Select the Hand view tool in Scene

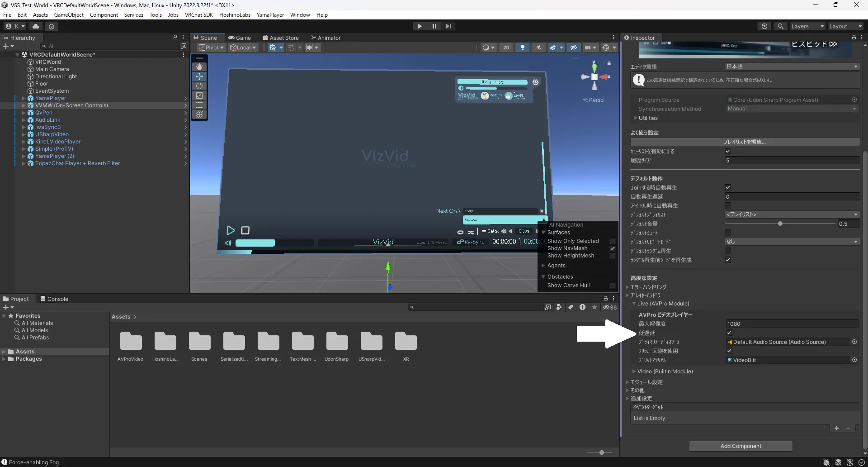[199, 67]
